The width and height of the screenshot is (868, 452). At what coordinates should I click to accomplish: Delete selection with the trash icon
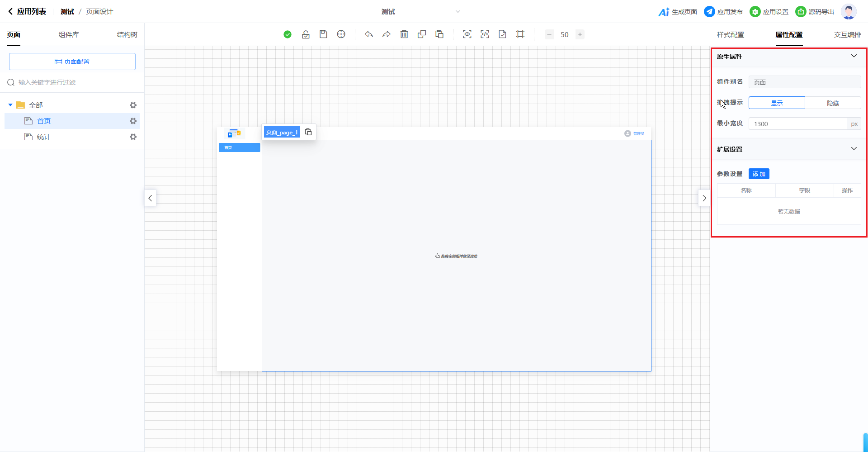coord(404,34)
